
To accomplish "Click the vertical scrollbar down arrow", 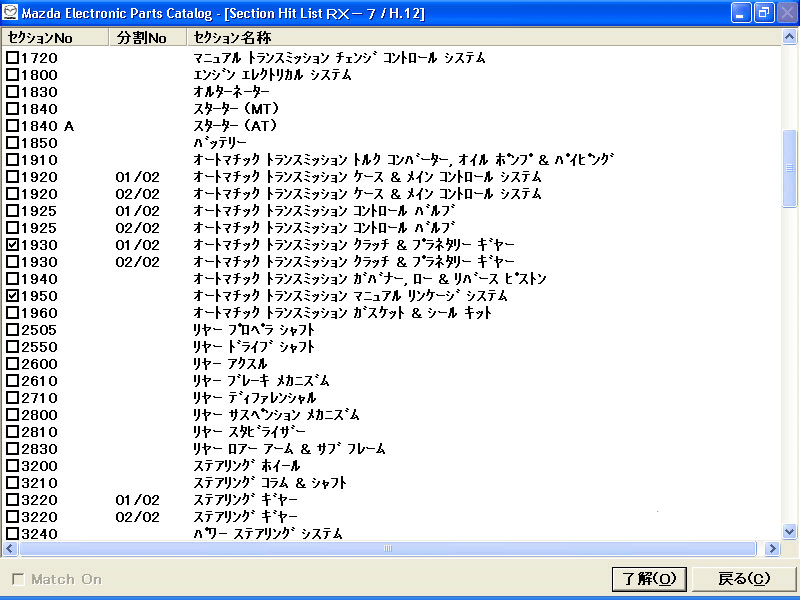I will (x=789, y=532).
